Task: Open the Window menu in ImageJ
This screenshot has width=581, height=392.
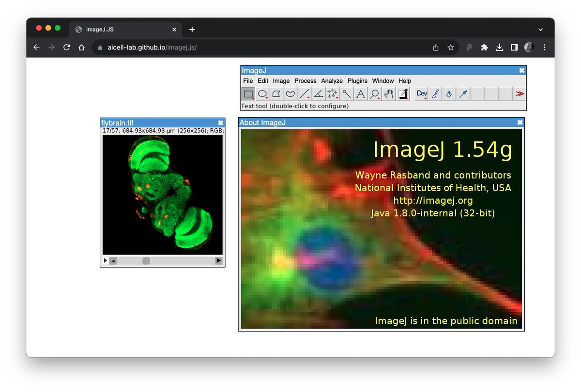Action: click(x=383, y=81)
